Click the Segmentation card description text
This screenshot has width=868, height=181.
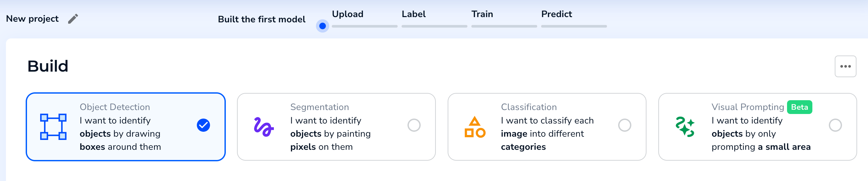pos(330,134)
